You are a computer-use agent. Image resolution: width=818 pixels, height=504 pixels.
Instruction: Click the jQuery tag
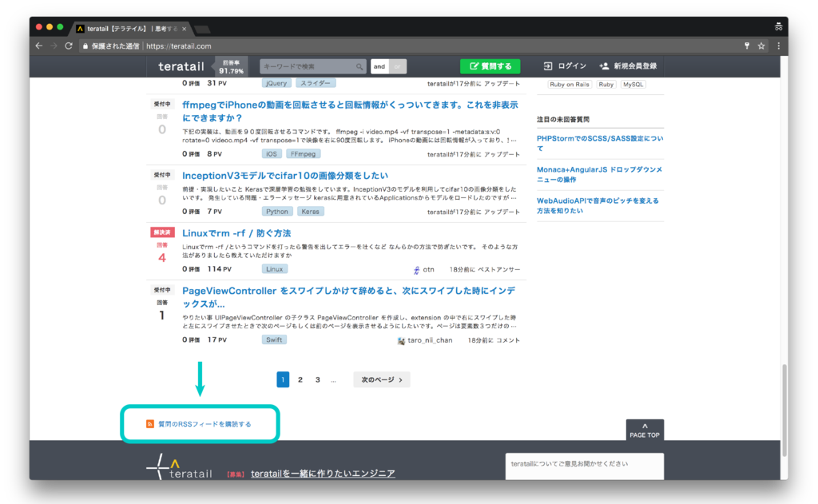(x=276, y=83)
